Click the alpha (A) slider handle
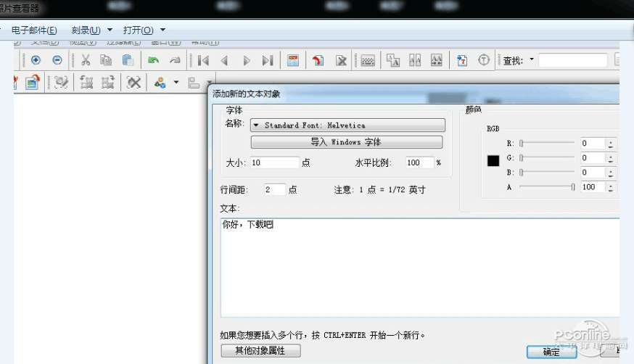The height and width of the screenshot is (364, 634). pos(573,187)
